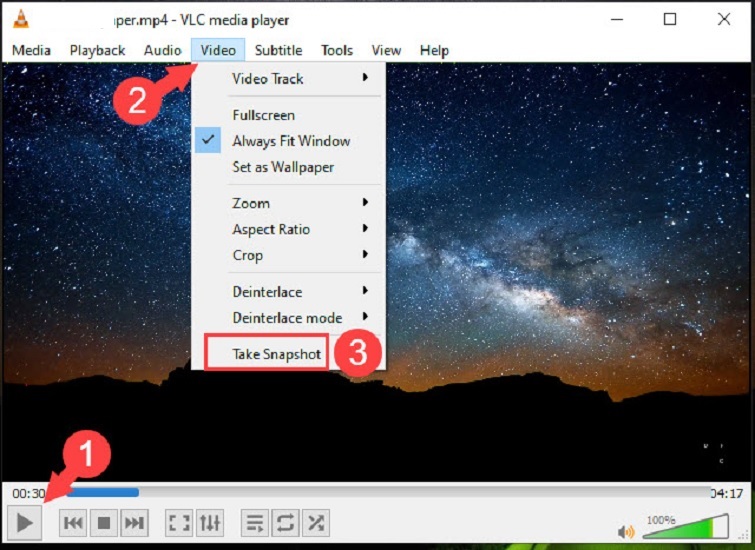755x550 pixels.
Task: Skip to next media track
Action: tap(135, 522)
